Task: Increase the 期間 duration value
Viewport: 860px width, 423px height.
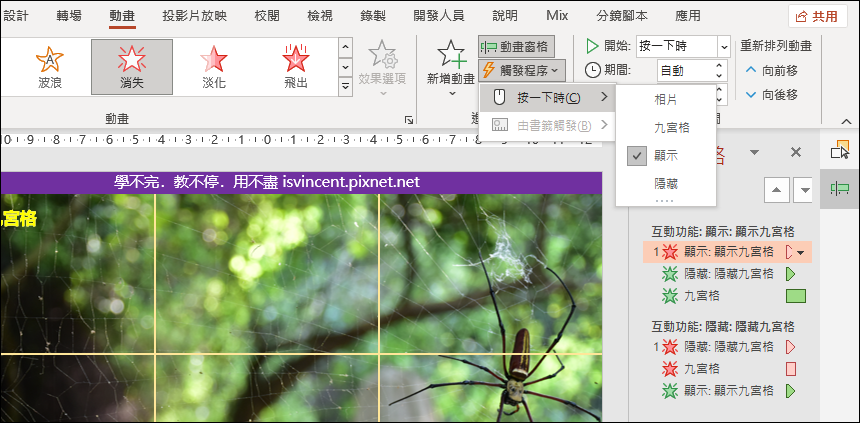Action: point(720,65)
